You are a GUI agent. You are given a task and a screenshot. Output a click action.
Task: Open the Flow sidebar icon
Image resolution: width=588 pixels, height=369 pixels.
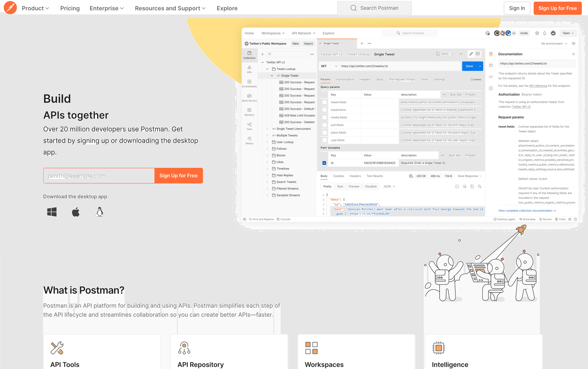coord(249,126)
